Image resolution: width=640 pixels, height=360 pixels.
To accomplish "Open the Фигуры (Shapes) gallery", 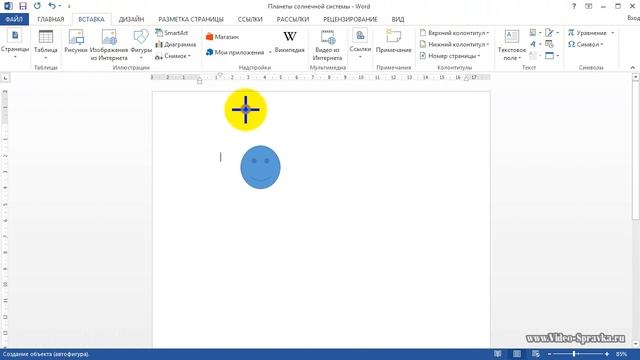I will [x=141, y=44].
